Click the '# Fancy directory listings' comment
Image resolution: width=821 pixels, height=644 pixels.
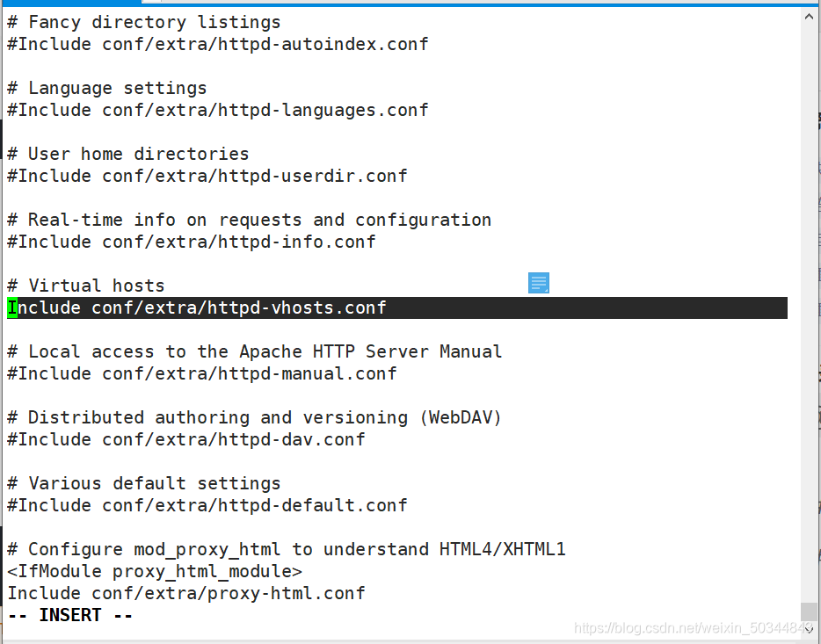pyautogui.click(x=144, y=23)
